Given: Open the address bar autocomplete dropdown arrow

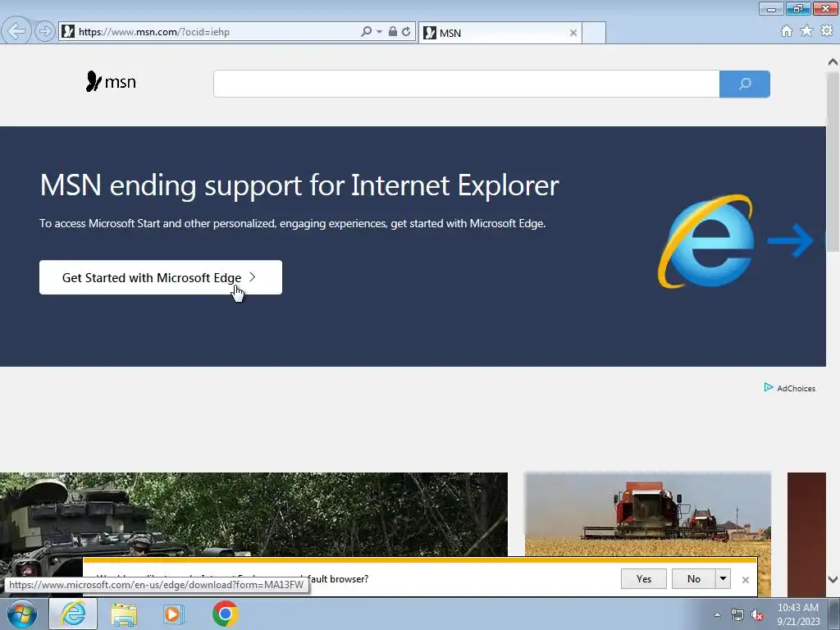Looking at the screenshot, I should pos(379,32).
